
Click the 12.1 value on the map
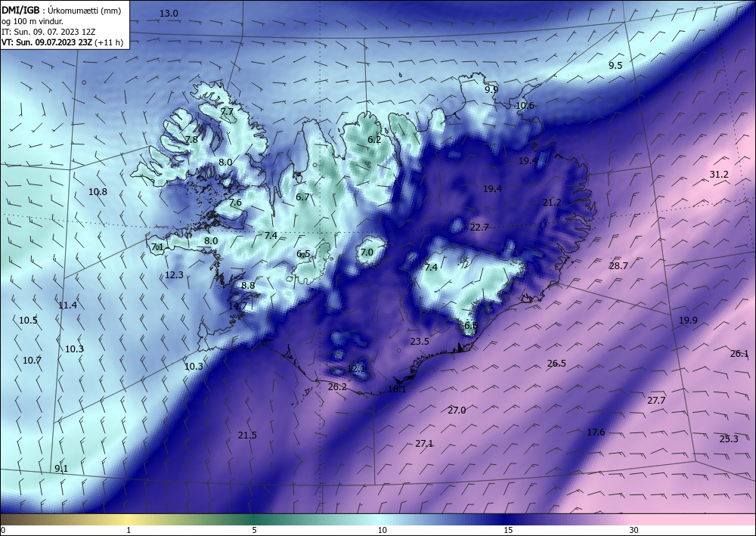[356, 369]
